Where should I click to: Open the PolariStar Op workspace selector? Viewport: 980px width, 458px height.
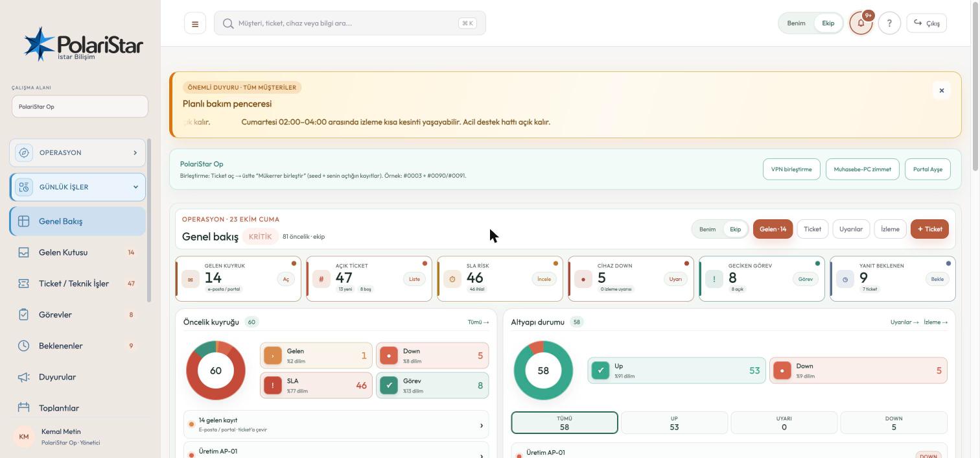point(80,106)
